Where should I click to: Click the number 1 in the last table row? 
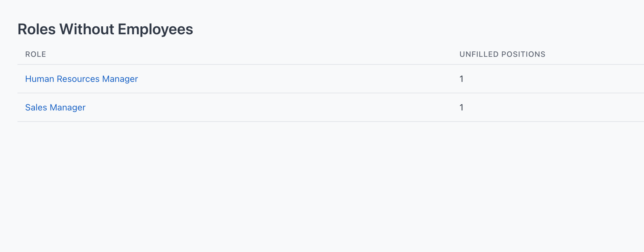(462, 107)
